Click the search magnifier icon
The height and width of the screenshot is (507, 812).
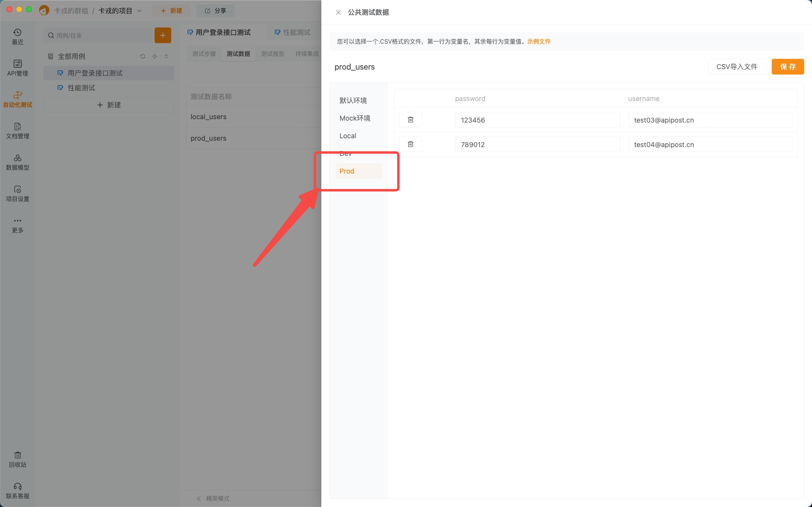(51, 35)
